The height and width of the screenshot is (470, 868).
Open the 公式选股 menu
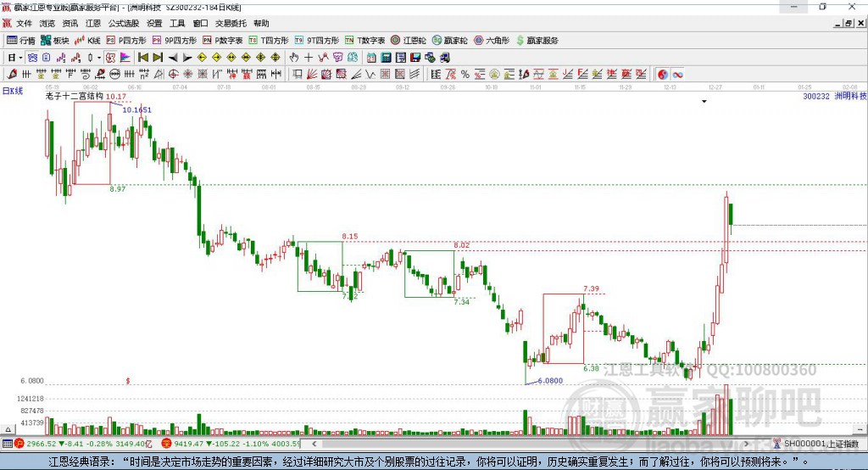[x=124, y=23]
